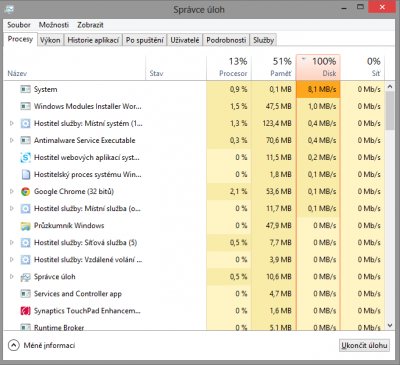Open the Soubor menu
Image resolution: width=400 pixels, height=365 pixels.
click(x=19, y=25)
